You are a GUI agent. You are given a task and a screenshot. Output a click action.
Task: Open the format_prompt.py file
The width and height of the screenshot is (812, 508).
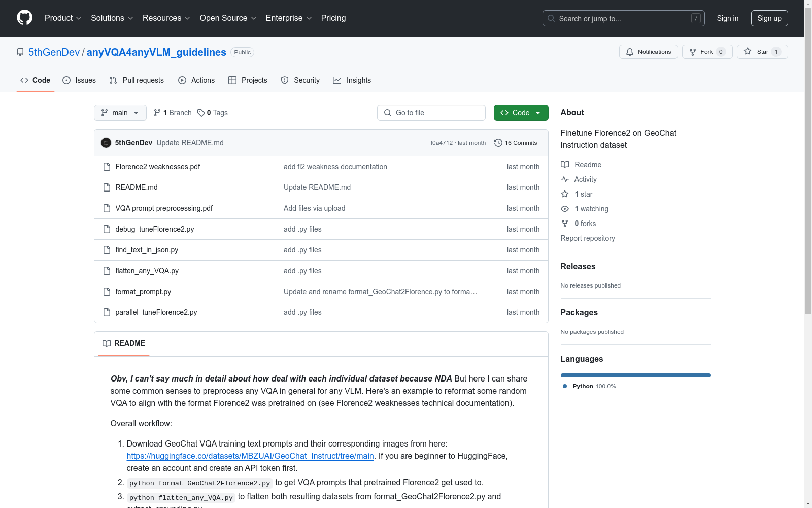tap(143, 292)
